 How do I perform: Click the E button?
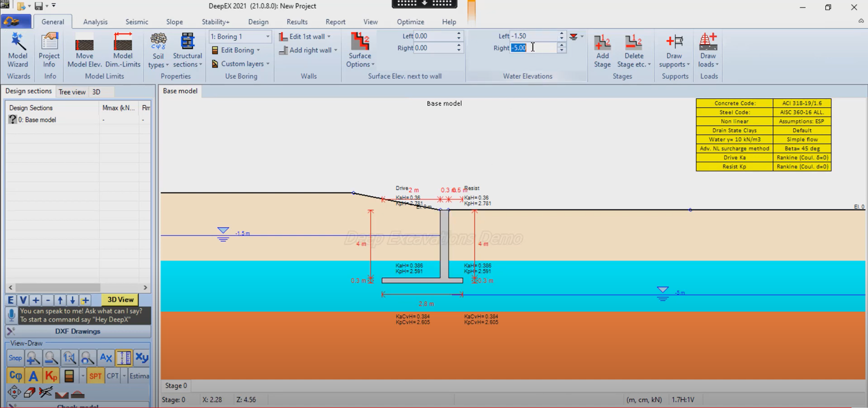[11, 300]
